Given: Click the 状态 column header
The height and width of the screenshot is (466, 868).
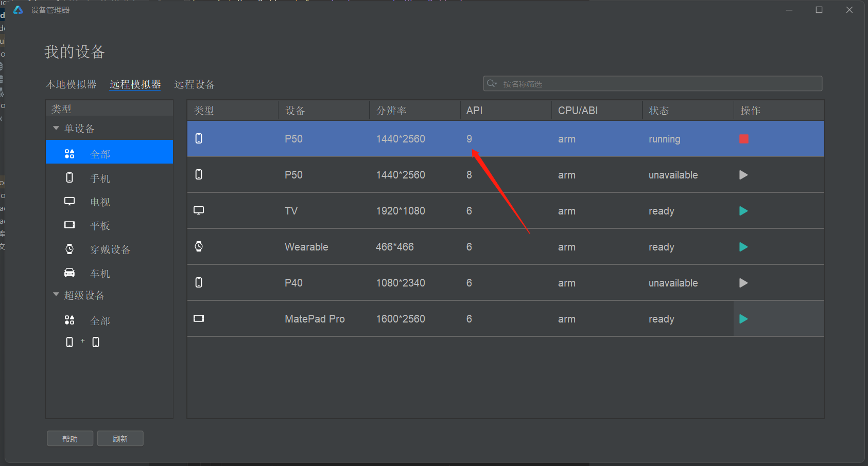Looking at the screenshot, I should point(688,111).
